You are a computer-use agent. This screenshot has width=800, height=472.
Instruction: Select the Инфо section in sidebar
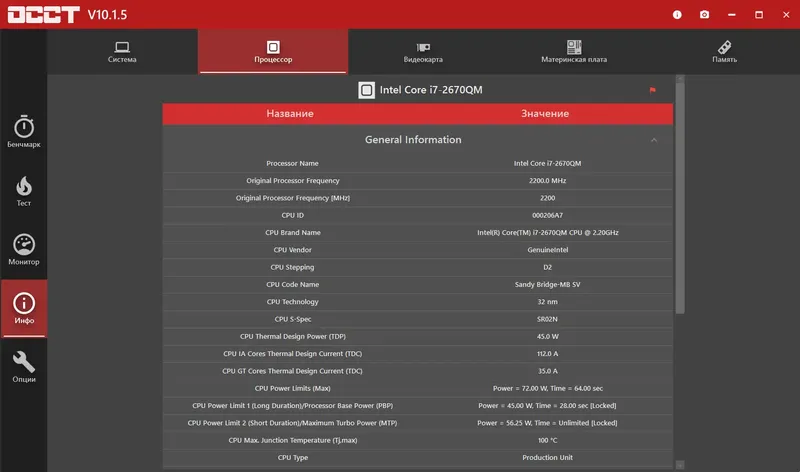click(x=23, y=308)
